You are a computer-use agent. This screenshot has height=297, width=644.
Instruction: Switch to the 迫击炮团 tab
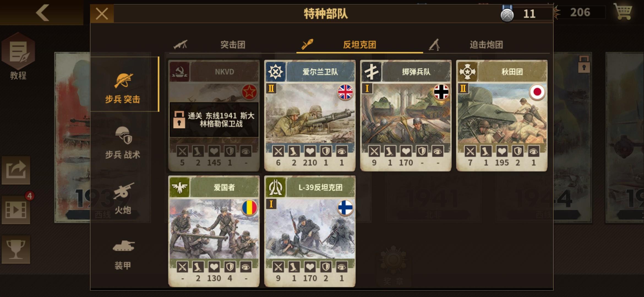coord(486,45)
